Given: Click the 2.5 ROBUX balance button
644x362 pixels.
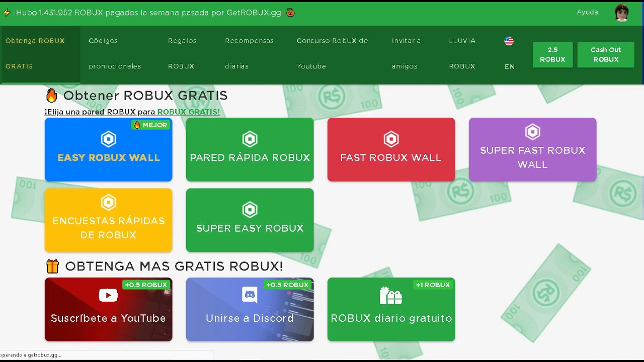Looking at the screenshot, I should [552, 55].
